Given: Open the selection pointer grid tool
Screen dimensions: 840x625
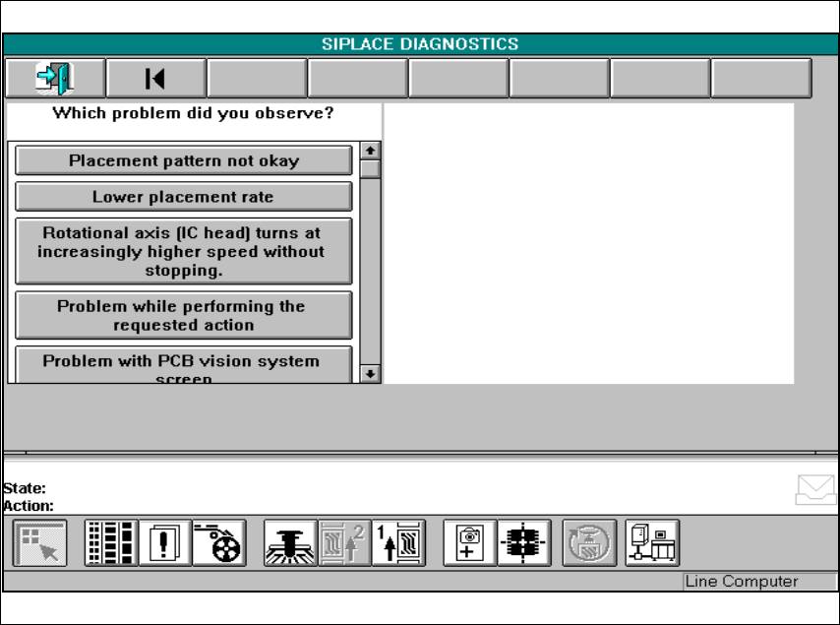Looking at the screenshot, I should click(40, 543).
